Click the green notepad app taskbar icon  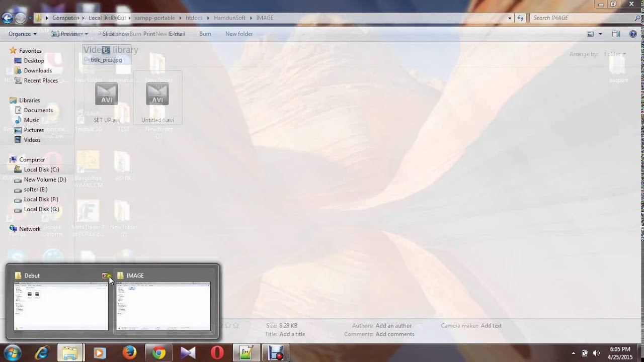pyautogui.click(x=246, y=353)
